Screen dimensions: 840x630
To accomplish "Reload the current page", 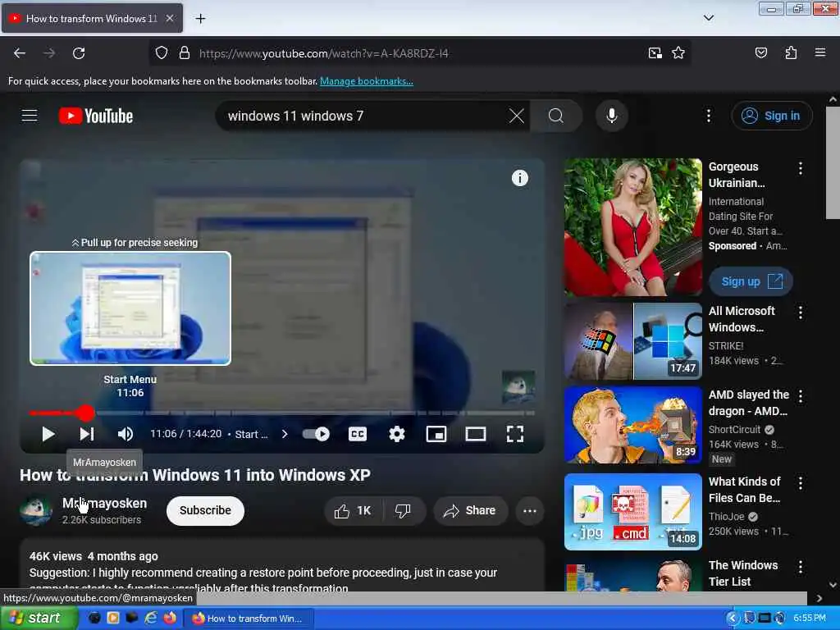I will (79, 53).
